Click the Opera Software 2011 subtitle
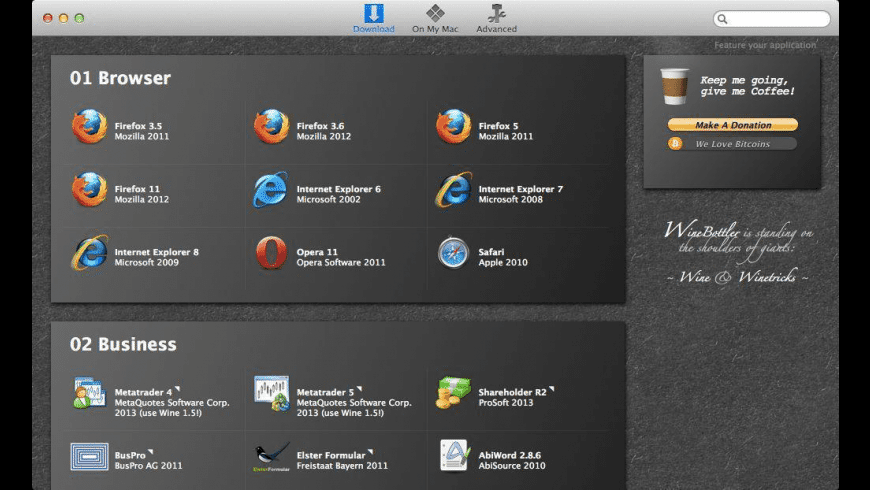Screen dimensions: 870x490 pyautogui.click(x=341, y=262)
